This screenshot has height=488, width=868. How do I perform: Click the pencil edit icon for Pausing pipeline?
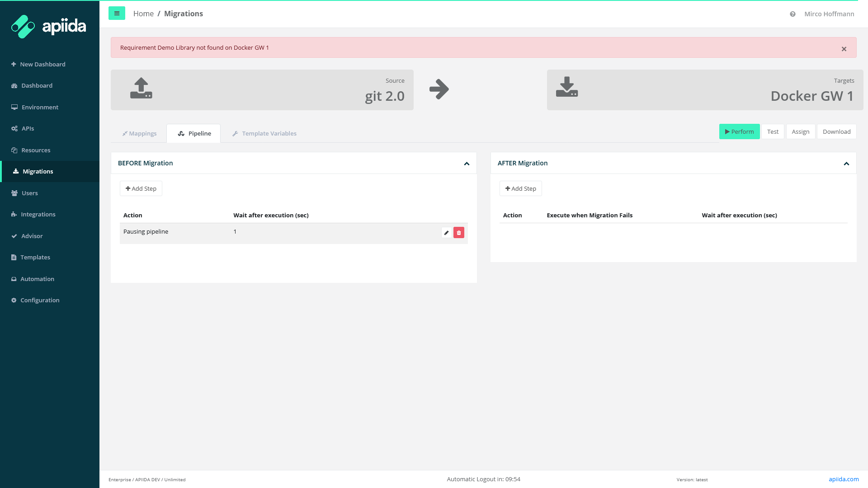pyautogui.click(x=446, y=233)
